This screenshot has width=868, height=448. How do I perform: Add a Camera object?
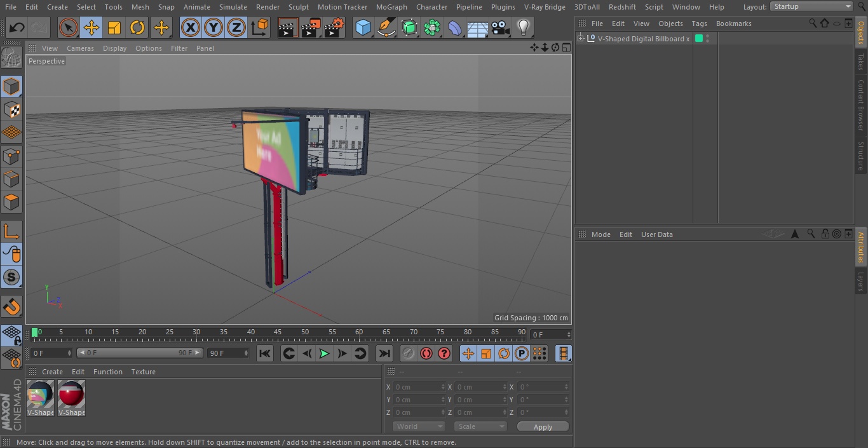(x=501, y=27)
